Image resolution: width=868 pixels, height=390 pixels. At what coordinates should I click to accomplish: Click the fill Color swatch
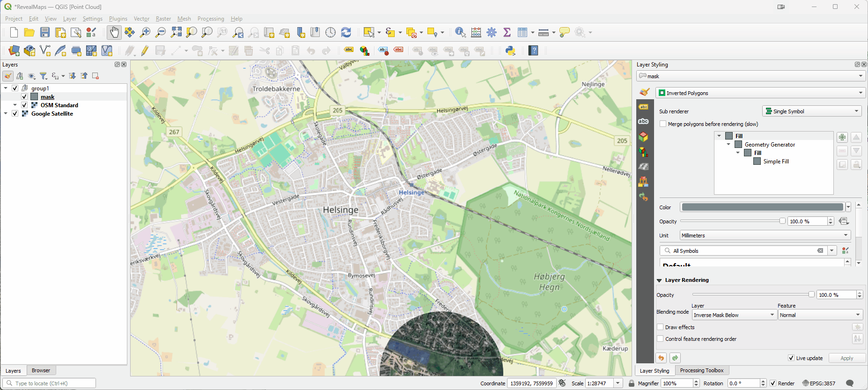762,207
